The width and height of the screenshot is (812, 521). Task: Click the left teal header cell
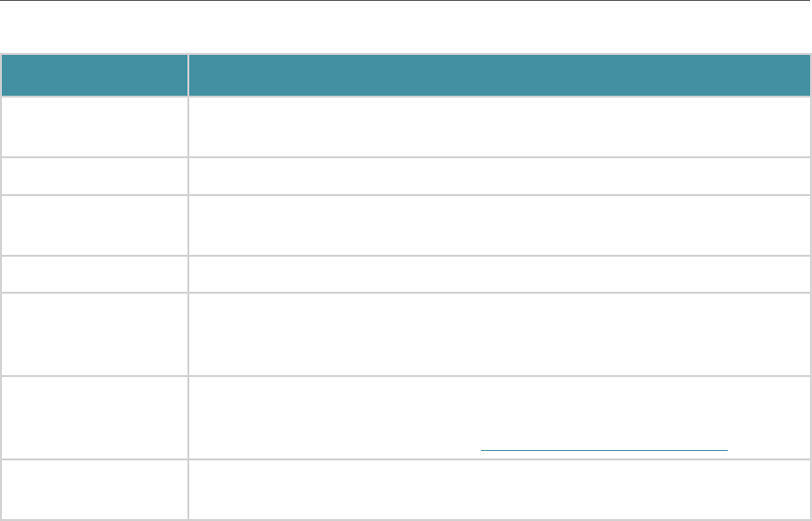coord(94,75)
